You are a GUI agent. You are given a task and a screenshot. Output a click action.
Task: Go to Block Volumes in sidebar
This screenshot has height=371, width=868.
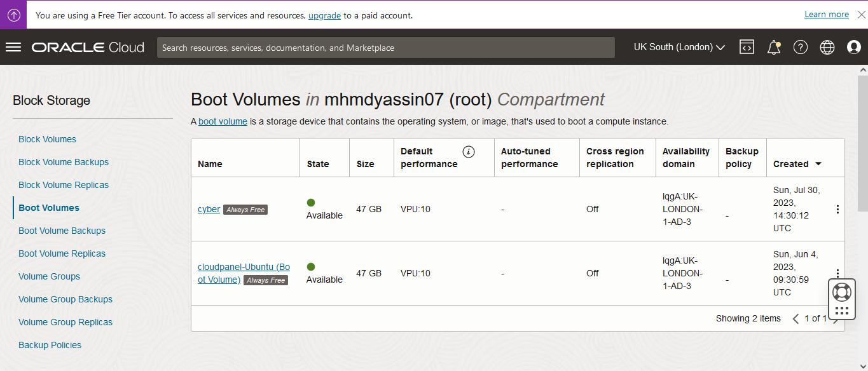(47, 139)
